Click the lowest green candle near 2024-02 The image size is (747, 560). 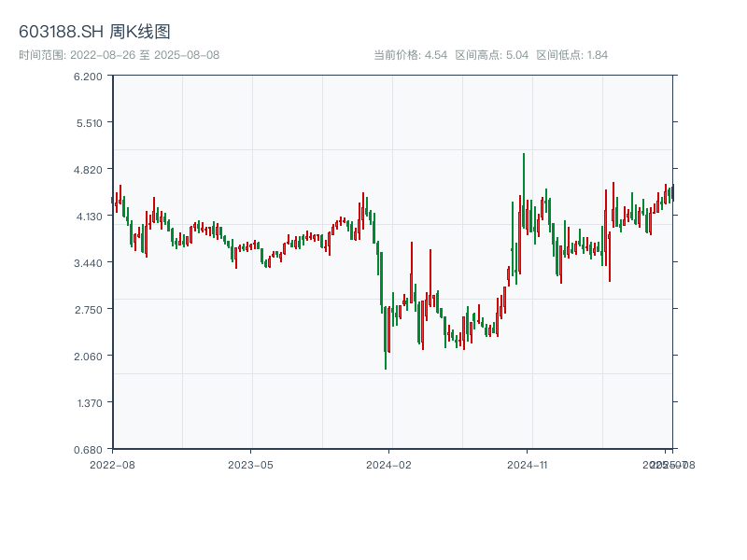click(386, 331)
